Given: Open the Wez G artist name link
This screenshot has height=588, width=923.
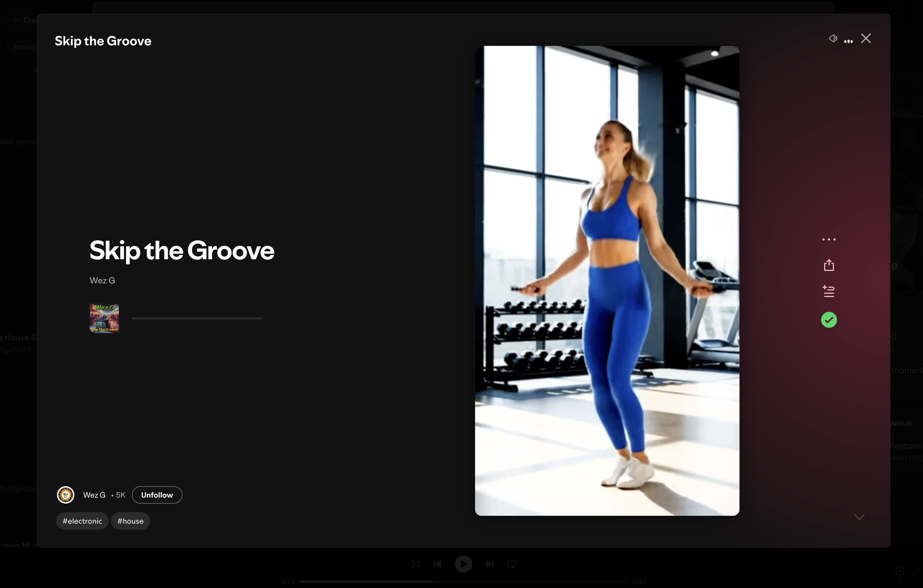Looking at the screenshot, I should tap(102, 281).
